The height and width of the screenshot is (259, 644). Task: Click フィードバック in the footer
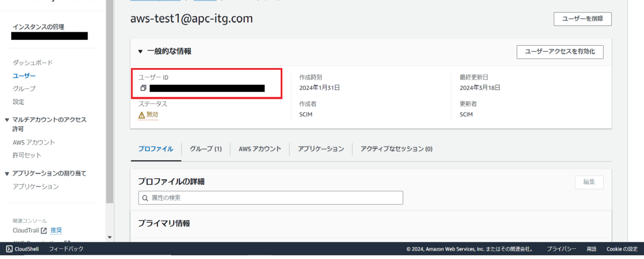66,249
